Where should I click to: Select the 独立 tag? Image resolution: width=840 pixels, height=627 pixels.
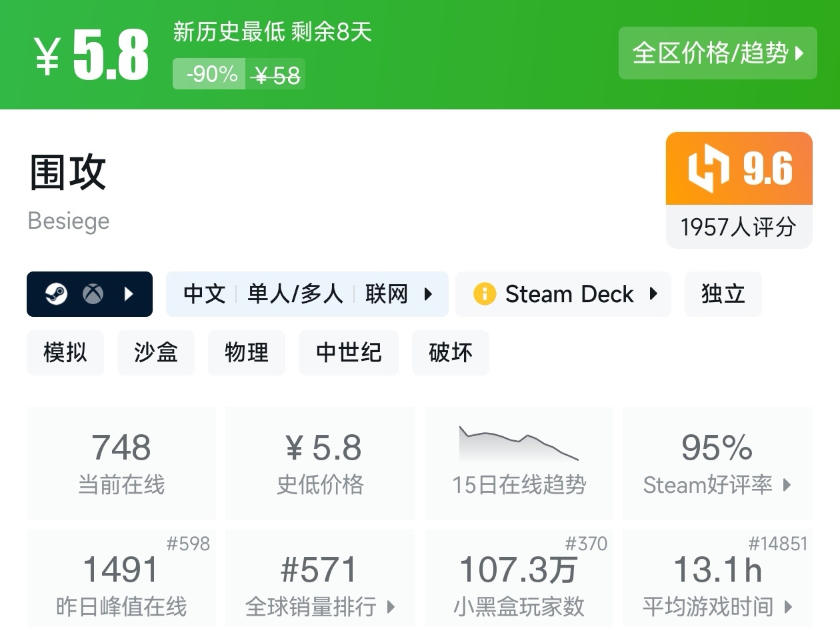coord(723,294)
